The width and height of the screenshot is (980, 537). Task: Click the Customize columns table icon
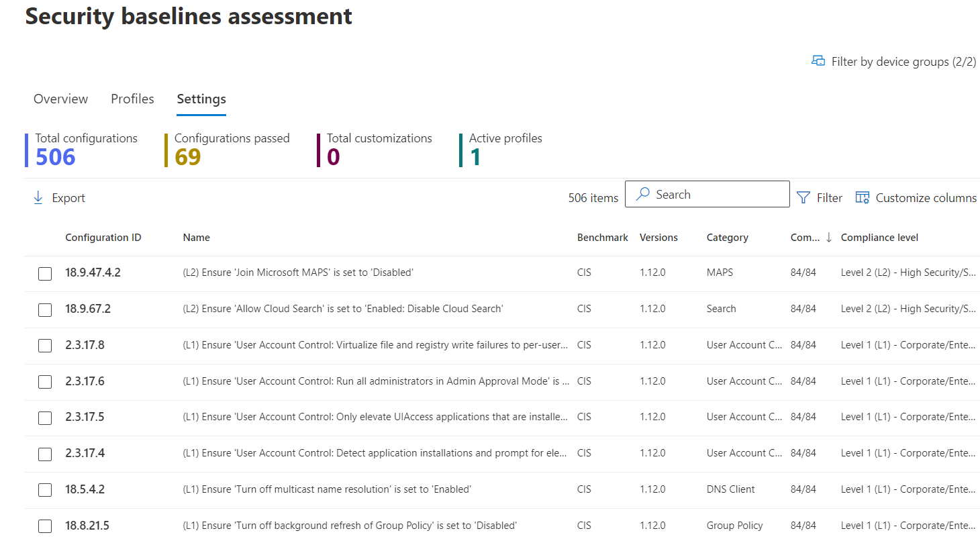862,197
